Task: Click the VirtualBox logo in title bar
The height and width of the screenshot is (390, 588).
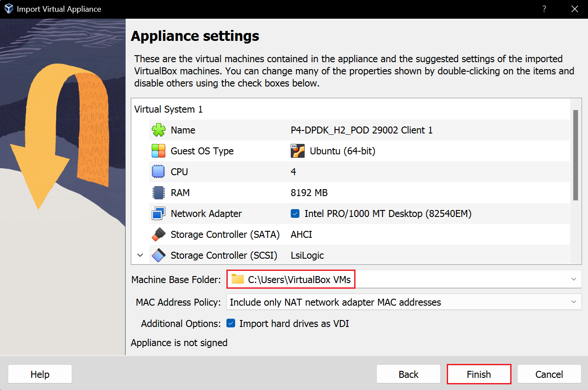Action: [x=9, y=9]
